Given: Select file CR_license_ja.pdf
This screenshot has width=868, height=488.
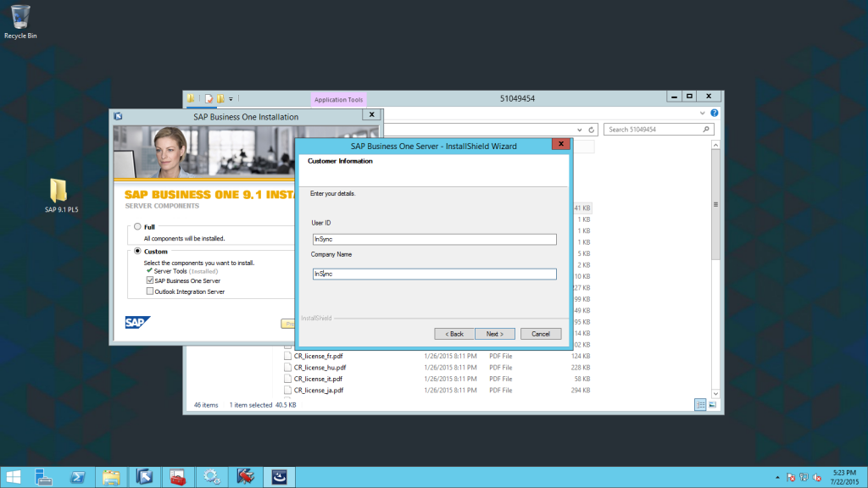Looking at the screenshot, I should (x=319, y=390).
